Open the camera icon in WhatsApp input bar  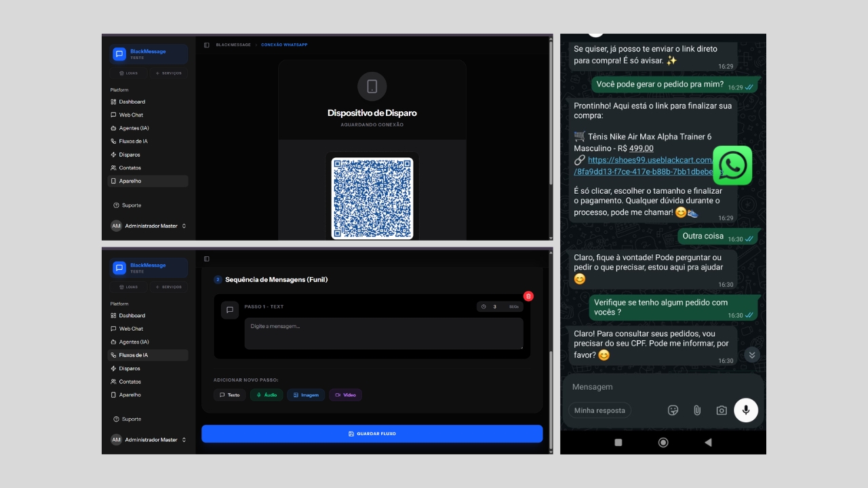(x=722, y=410)
